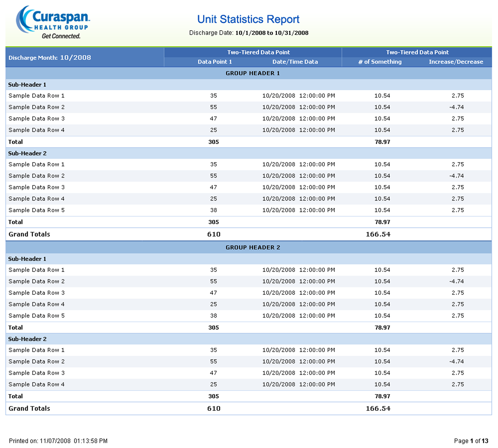Click the first Total value 305
The height and width of the screenshot is (448, 498).
point(213,142)
